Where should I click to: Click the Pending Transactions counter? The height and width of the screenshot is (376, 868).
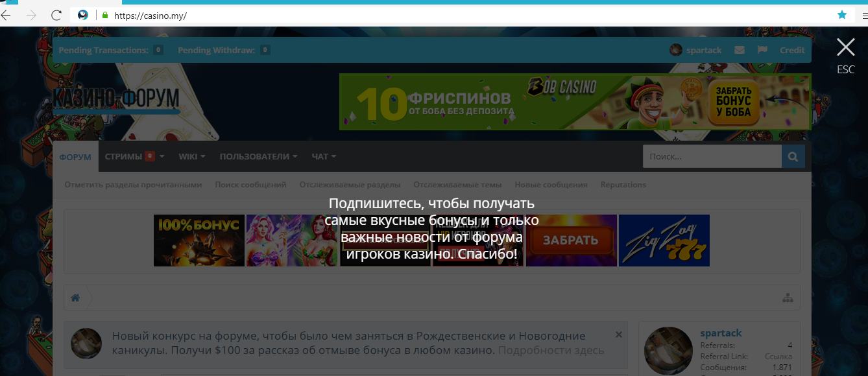tap(158, 50)
